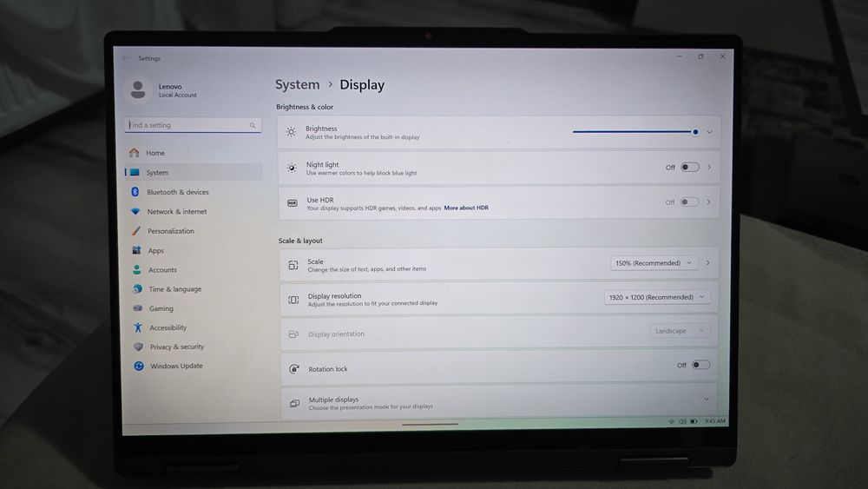Click the Scale icon
The width and height of the screenshot is (868, 489).
(x=293, y=265)
